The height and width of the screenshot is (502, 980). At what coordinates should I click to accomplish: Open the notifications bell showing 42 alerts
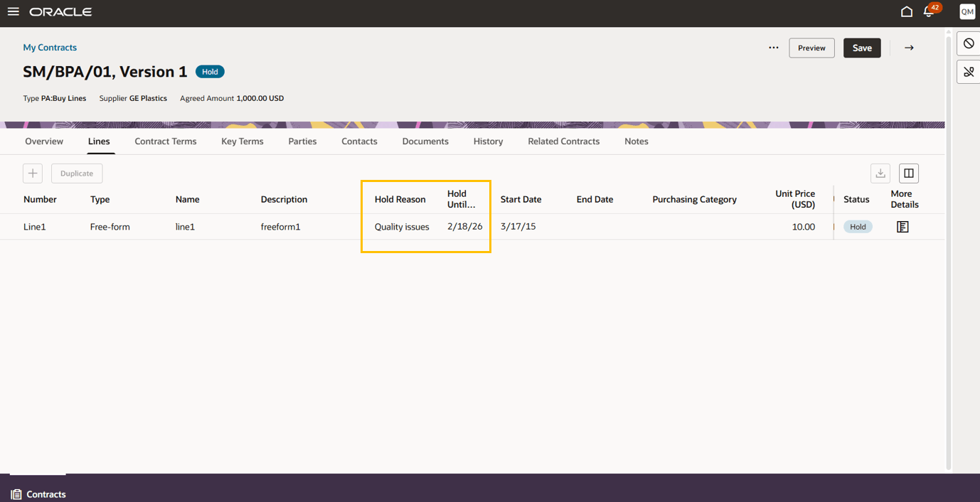click(x=927, y=11)
